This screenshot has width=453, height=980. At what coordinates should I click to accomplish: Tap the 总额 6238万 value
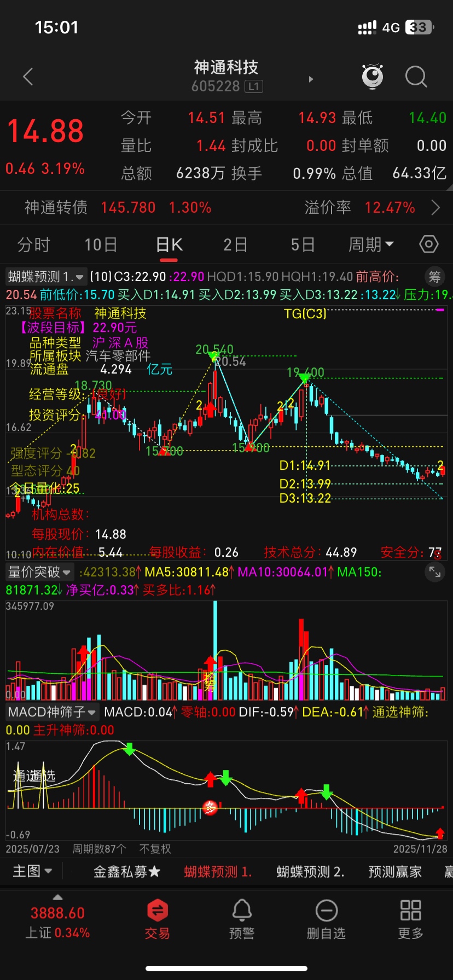200,173
